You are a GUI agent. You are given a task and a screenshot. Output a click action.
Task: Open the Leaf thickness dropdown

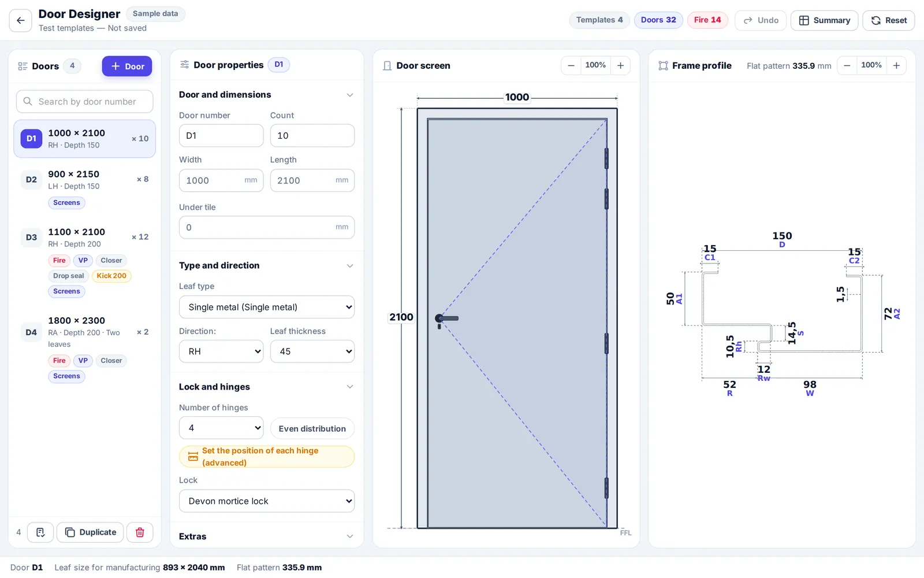[312, 351]
